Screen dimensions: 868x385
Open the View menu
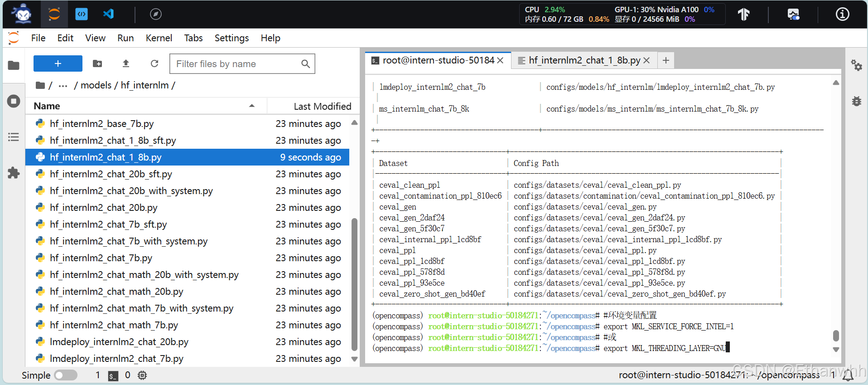click(95, 38)
